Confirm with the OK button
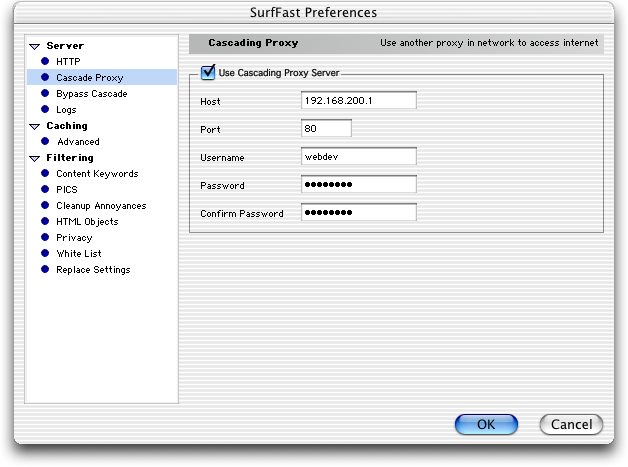Screen dimensions: 628x467 [486, 425]
